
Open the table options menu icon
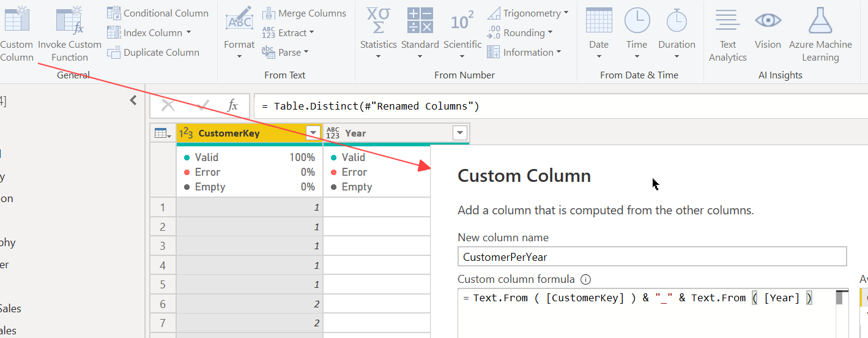tap(163, 133)
